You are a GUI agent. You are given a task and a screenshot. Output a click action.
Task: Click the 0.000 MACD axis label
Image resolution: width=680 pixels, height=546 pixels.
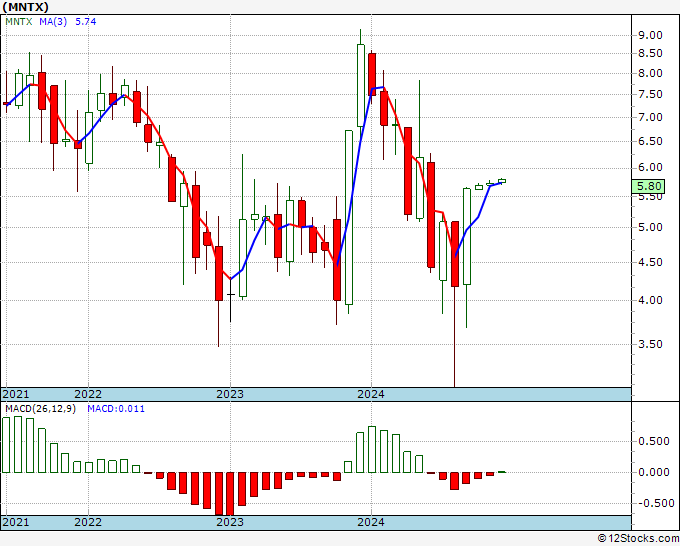tap(654, 472)
